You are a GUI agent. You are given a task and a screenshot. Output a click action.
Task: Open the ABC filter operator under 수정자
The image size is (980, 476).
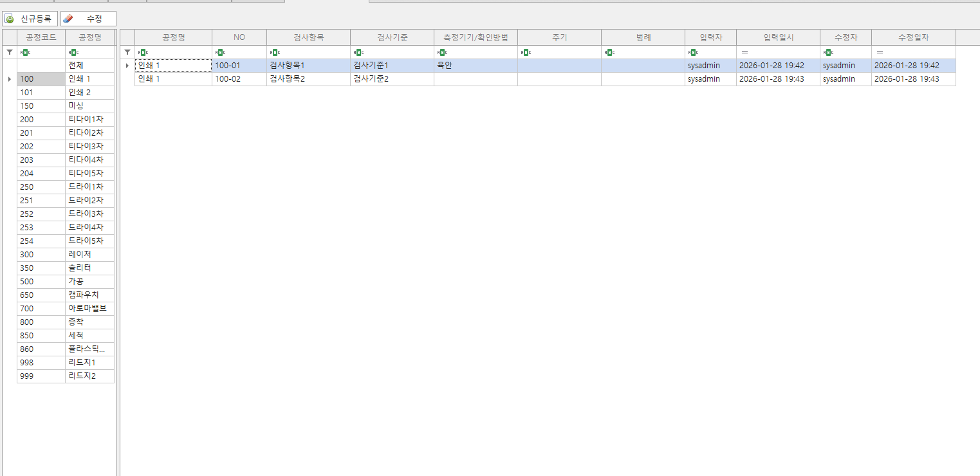coord(827,52)
